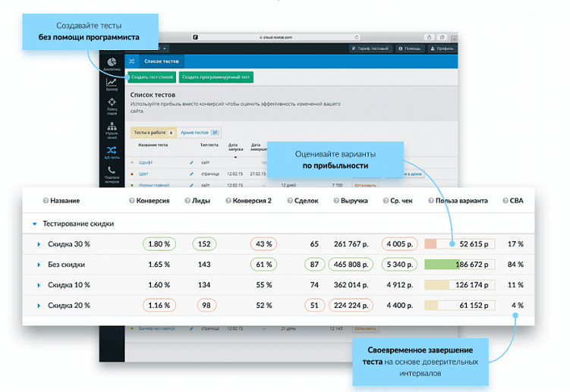Open the Мультиканал hierarchy sidebar icon
The height and width of the screenshot is (392, 570).
[x=112, y=127]
